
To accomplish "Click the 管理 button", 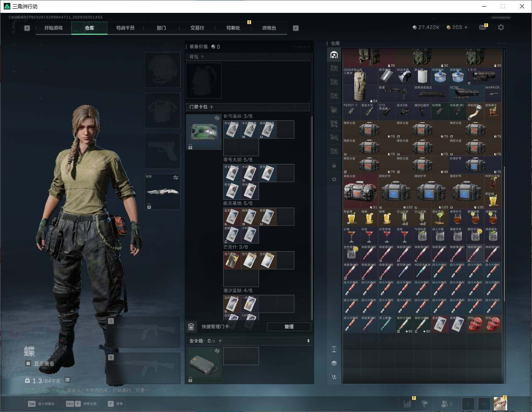I will click(289, 327).
